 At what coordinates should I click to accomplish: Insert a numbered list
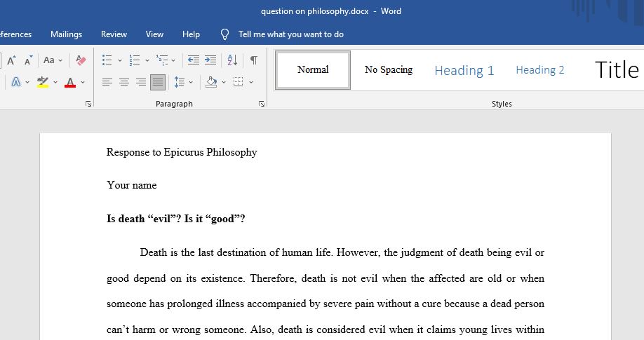point(134,60)
